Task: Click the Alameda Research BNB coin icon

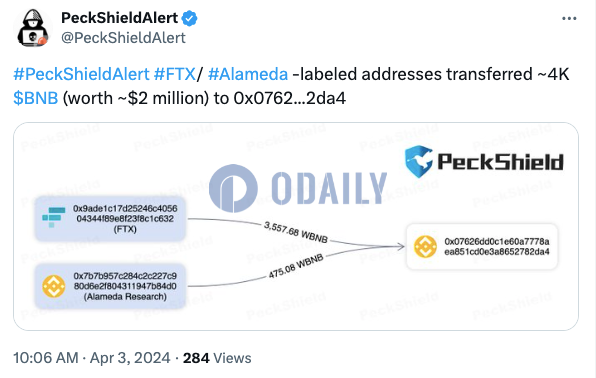Action: [54, 286]
